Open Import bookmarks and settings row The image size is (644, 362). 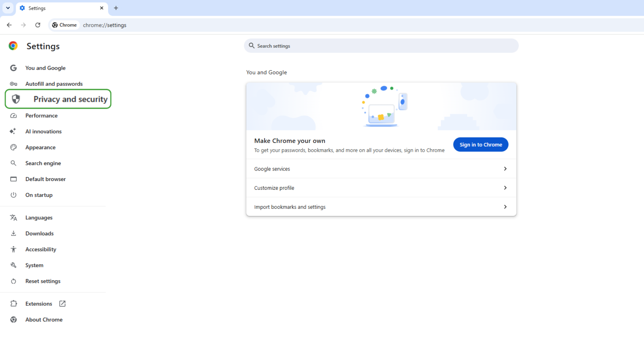pos(381,207)
